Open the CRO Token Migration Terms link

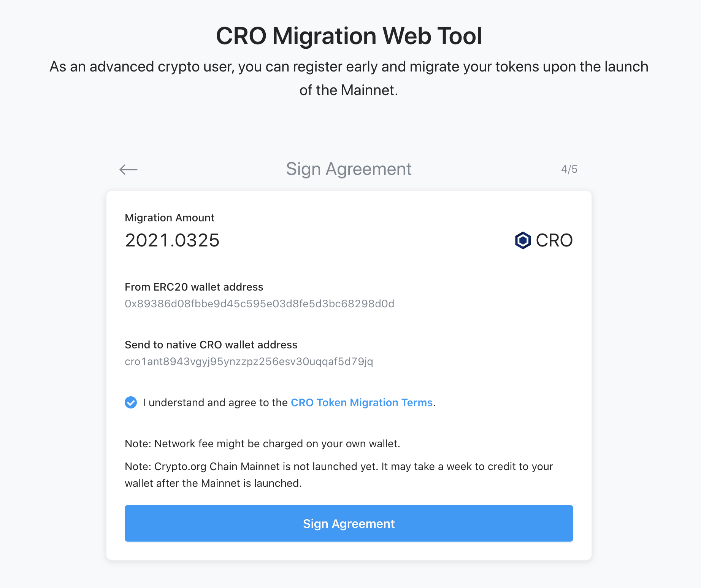click(x=362, y=402)
